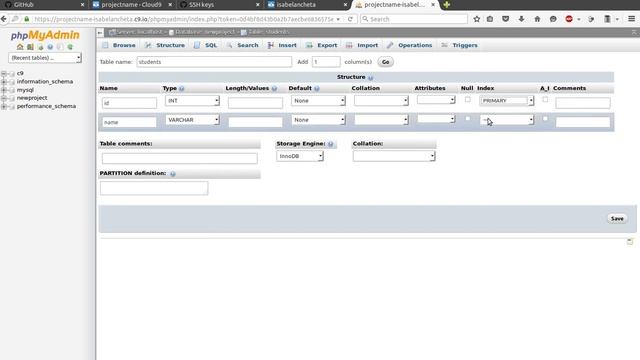Switch to the GitHub browser tab

[43, 5]
